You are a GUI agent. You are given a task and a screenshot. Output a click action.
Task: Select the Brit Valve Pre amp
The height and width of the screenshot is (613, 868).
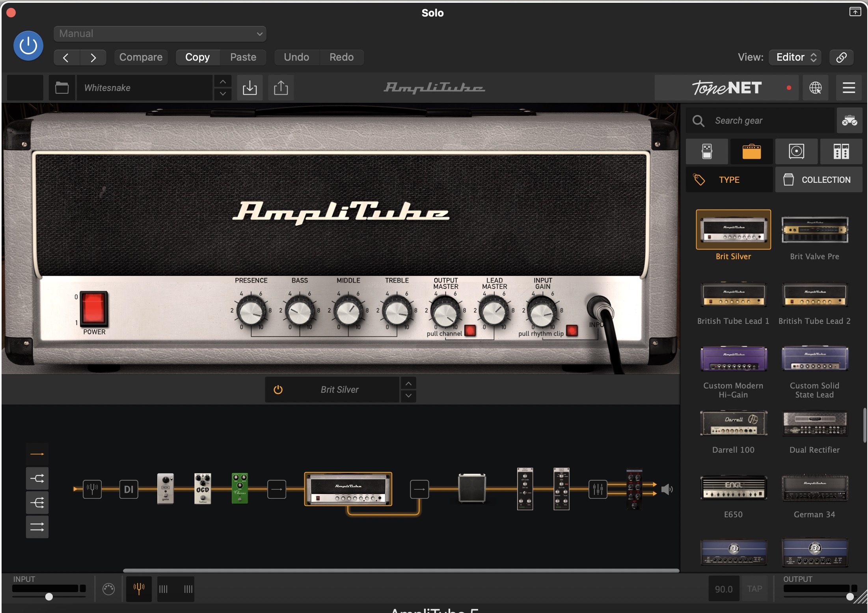pyautogui.click(x=814, y=230)
